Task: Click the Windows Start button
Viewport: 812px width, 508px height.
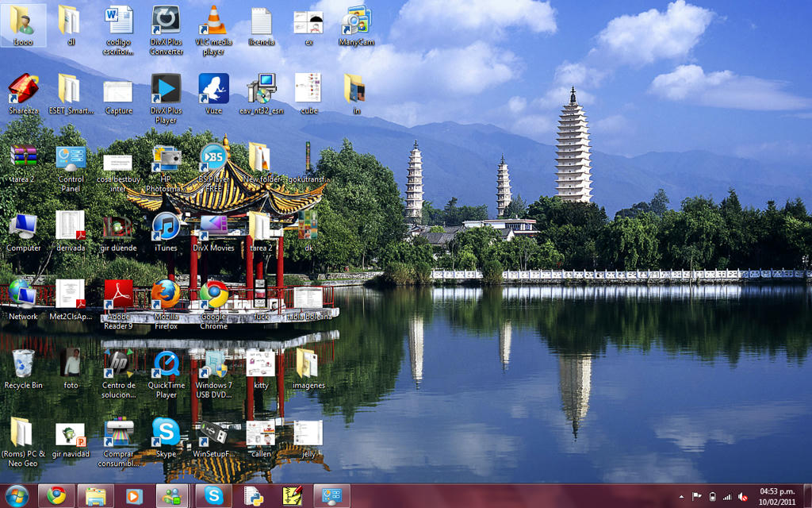Action: (x=16, y=496)
